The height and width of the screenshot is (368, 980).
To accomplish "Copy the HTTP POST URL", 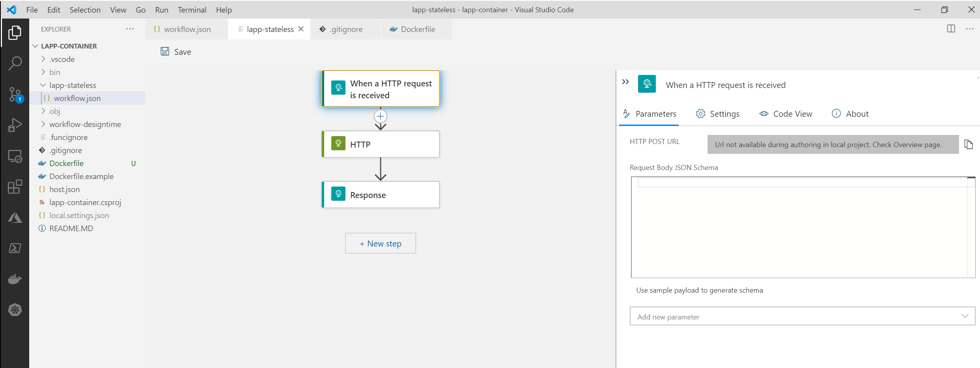I will 968,144.
